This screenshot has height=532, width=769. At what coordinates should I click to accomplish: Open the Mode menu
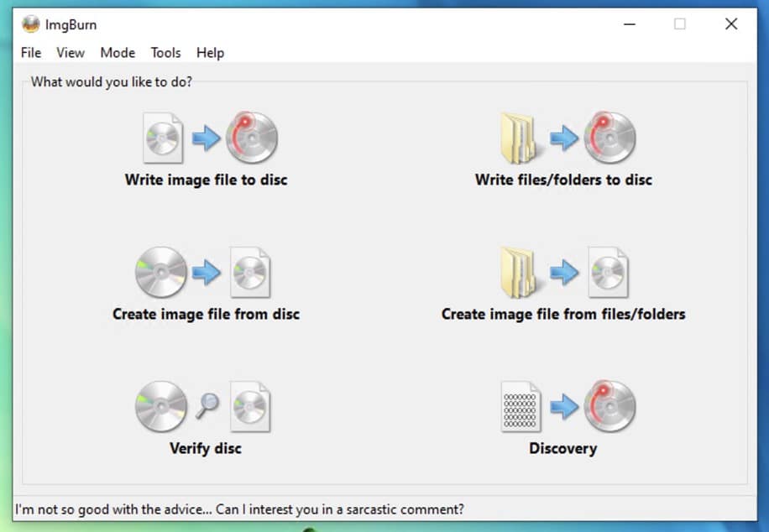[118, 53]
